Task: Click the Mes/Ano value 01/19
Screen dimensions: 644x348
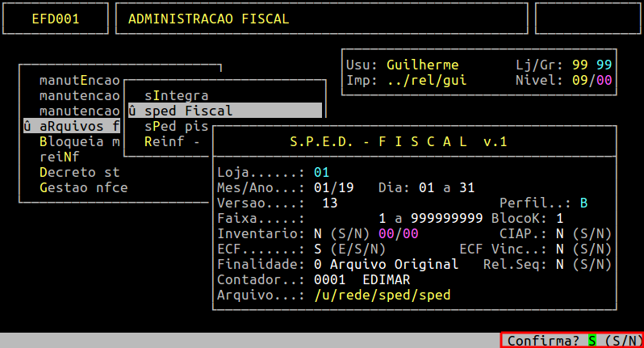Action: click(x=333, y=187)
